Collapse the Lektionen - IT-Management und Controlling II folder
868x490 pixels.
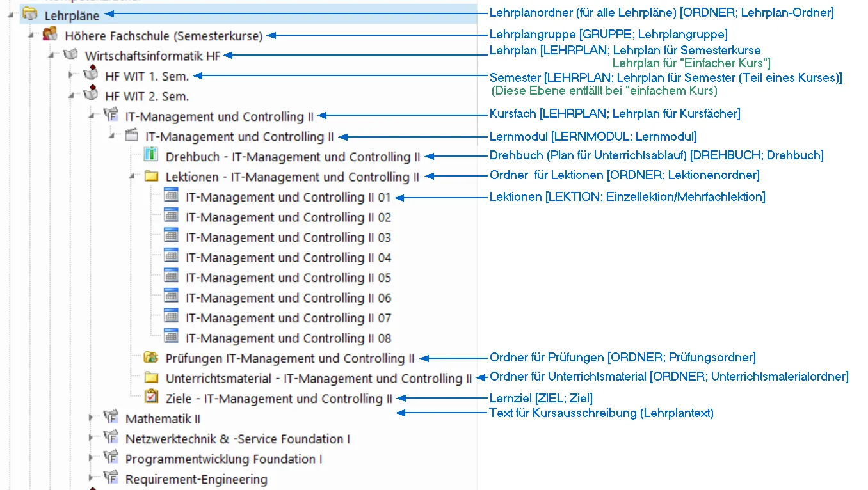pos(132,176)
